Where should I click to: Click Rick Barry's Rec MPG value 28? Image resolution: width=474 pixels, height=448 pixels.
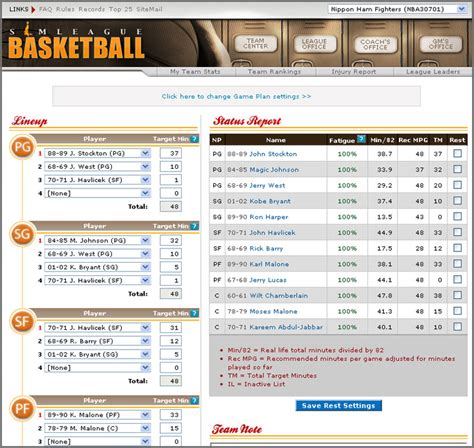[x=419, y=248]
